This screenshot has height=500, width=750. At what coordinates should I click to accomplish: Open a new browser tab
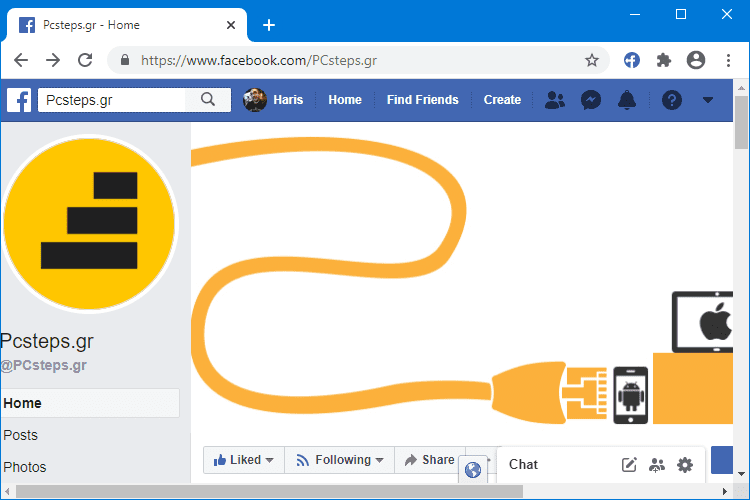click(269, 25)
